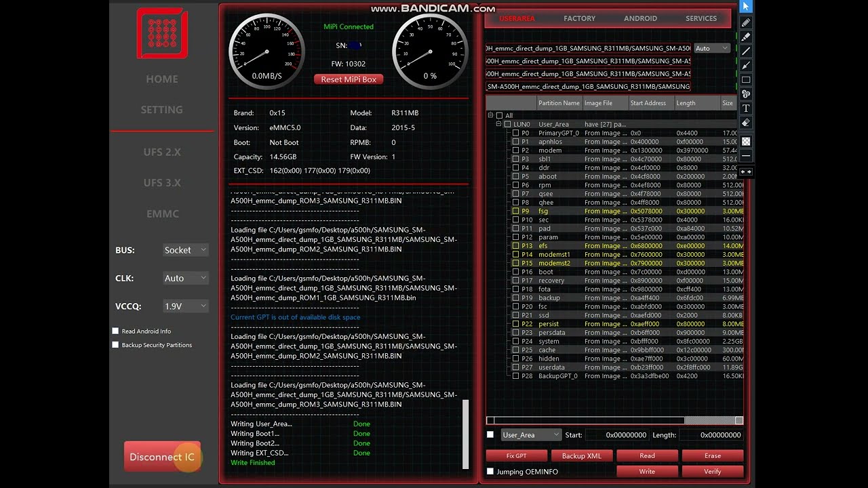Click the Length column header
Screen dimensions: 868x488
point(696,103)
